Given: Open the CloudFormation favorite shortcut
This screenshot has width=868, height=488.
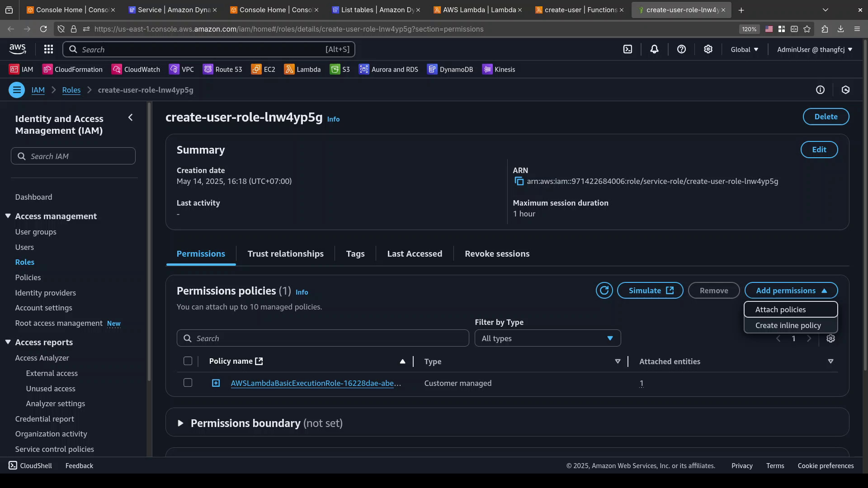Looking at the screenshot, I should pos(72,69).
